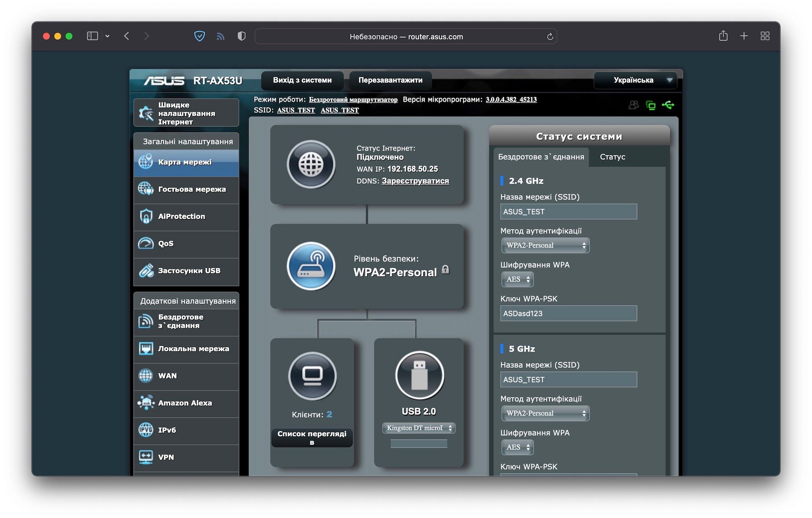Open Локальна мережа icon

(x=145, y=349)
